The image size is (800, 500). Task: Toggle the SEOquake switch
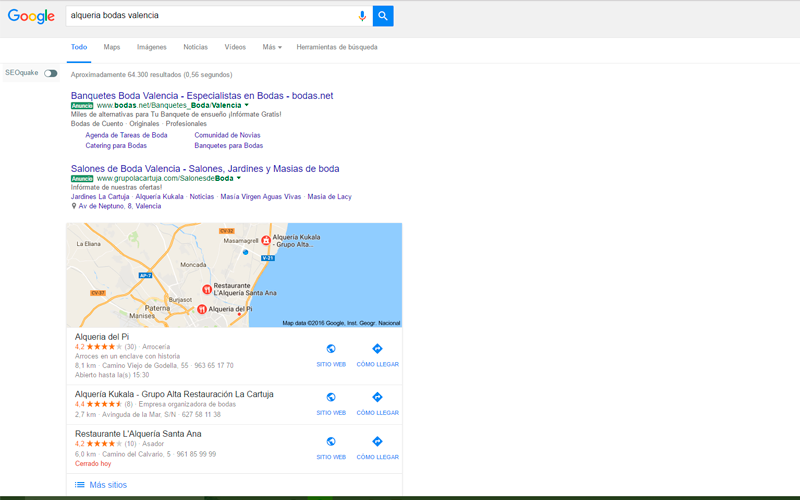(51, 73)
